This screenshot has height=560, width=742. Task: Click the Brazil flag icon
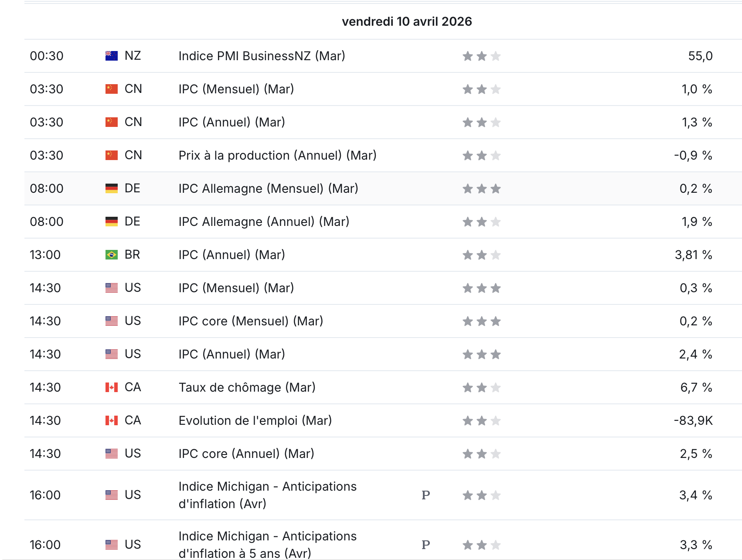point(112,255)
